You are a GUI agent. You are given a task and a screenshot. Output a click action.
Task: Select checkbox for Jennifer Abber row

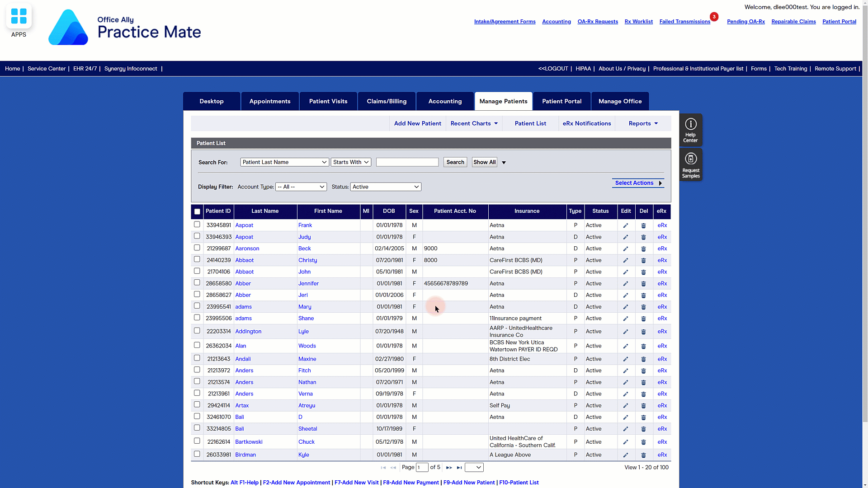pyautogui.click(x=197, y=282)
